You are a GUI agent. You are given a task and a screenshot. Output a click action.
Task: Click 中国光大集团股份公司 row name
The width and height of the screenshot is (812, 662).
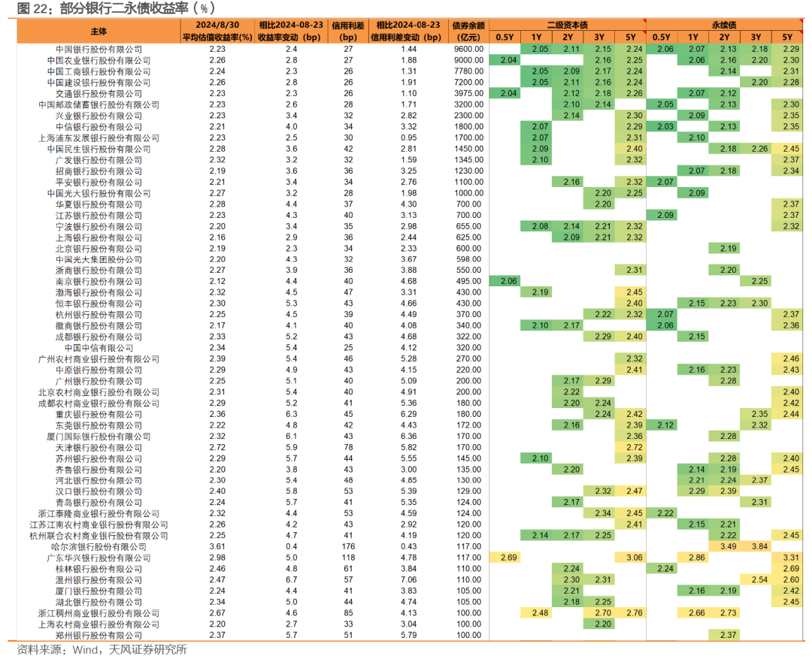click(x=98, y=259)
